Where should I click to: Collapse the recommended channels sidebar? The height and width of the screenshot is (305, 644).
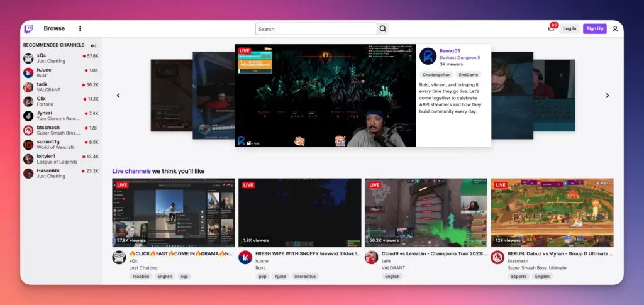click(94, 45)
